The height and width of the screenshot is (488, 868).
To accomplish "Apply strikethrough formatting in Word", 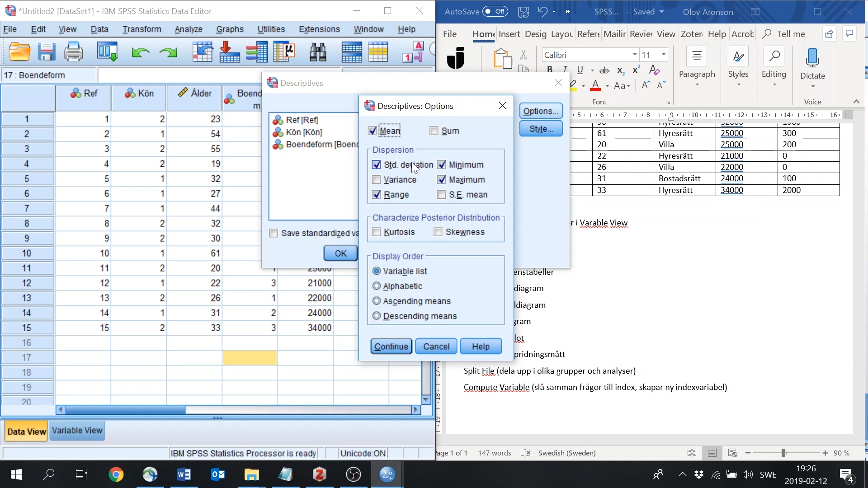I will tap(604, 70).
